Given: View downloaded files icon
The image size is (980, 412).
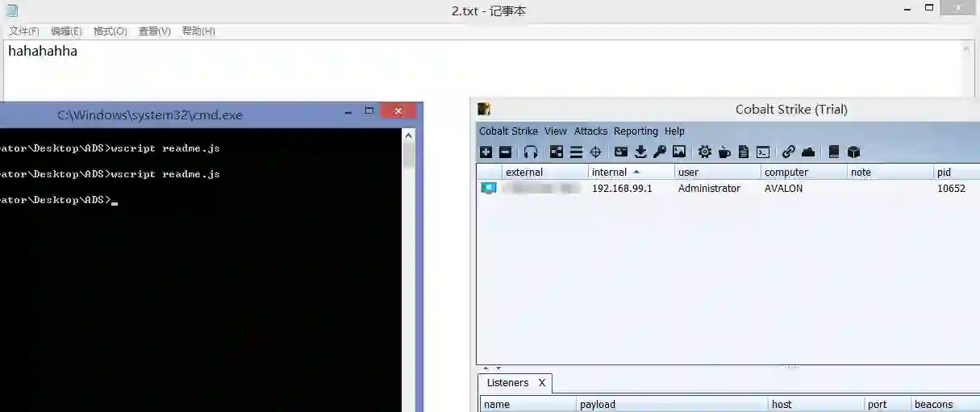Looking at the screenshot, I should pos(640,152).
